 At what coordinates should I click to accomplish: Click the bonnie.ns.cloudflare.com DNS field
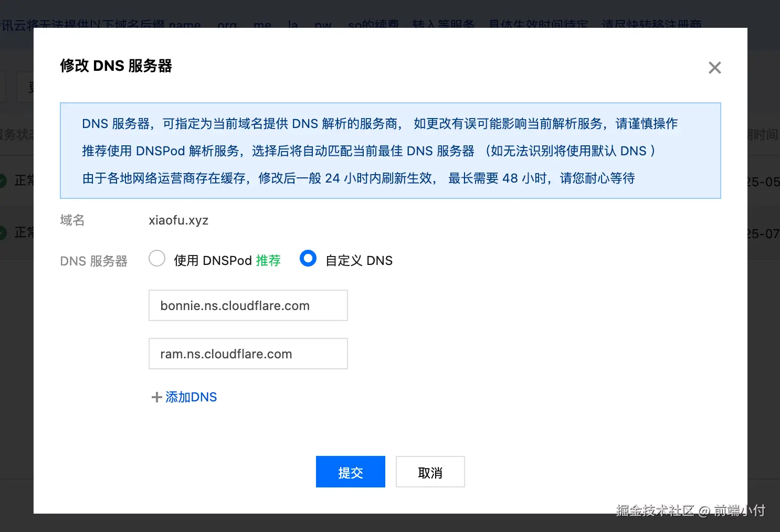coord(248,305)
